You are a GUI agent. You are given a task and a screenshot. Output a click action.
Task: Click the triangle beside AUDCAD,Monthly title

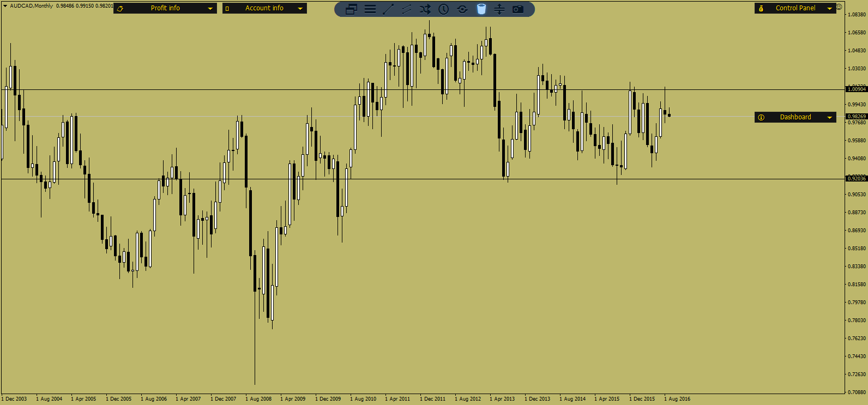coord(5,5)
